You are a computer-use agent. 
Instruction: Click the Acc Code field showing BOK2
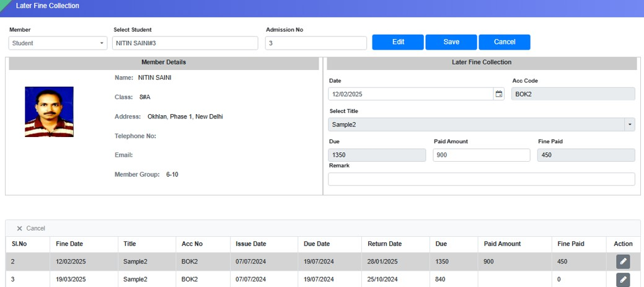coord(573,94)
